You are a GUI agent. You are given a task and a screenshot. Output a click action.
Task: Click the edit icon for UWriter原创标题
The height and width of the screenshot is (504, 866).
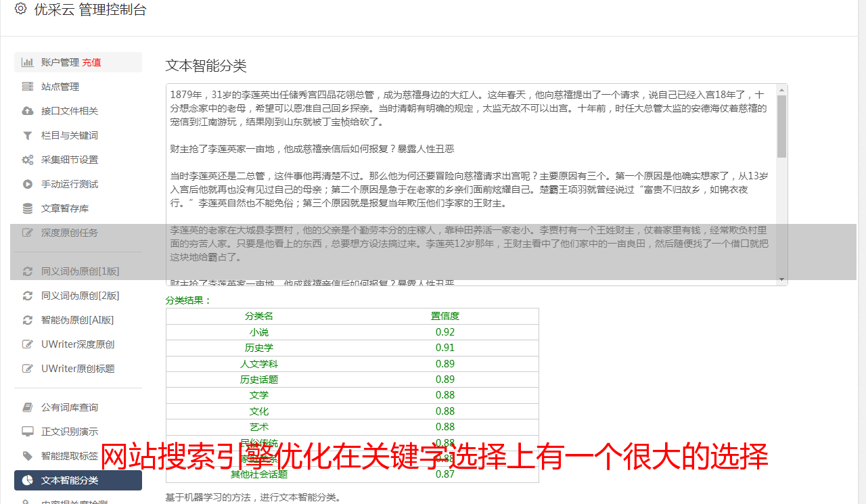tap(28, 369)
